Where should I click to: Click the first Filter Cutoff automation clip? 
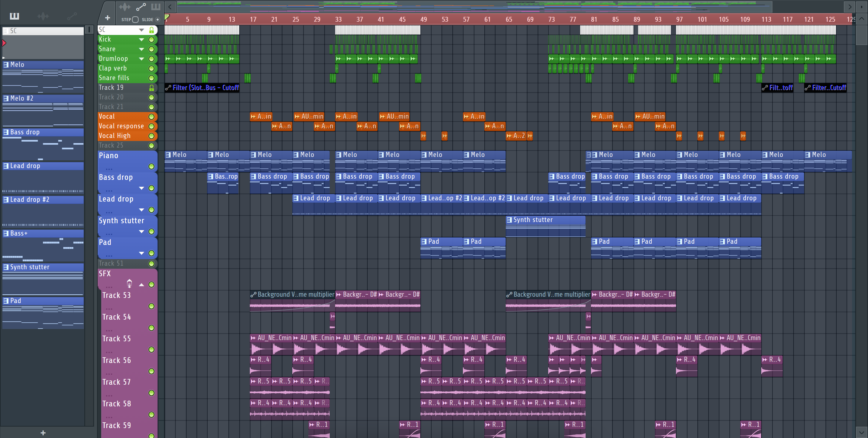[x=202, y=88]
